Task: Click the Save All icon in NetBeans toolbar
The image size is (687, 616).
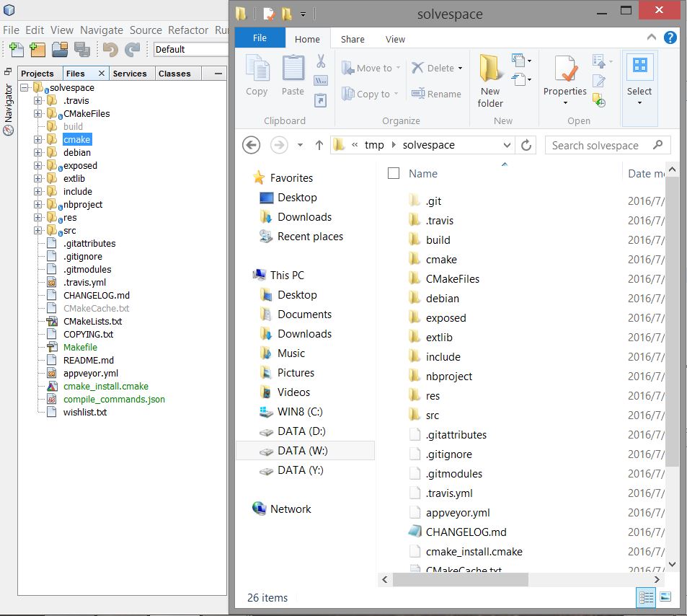Action: pos(82,50)
